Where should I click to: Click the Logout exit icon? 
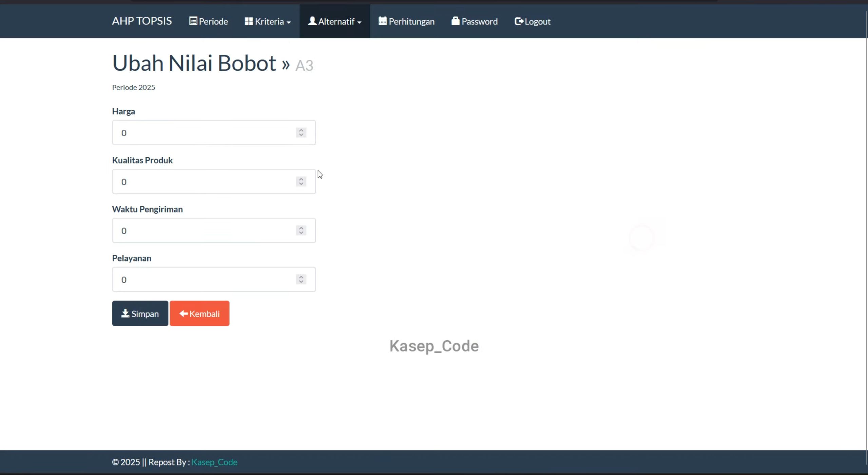pyautogui.click(x=519, y=21)
